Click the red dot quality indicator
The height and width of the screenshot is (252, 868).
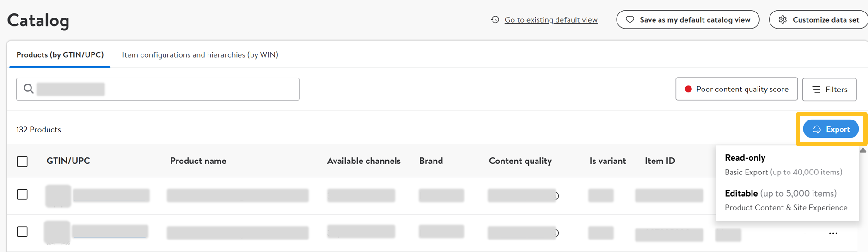pyautogui.click(x=688, y=89)
